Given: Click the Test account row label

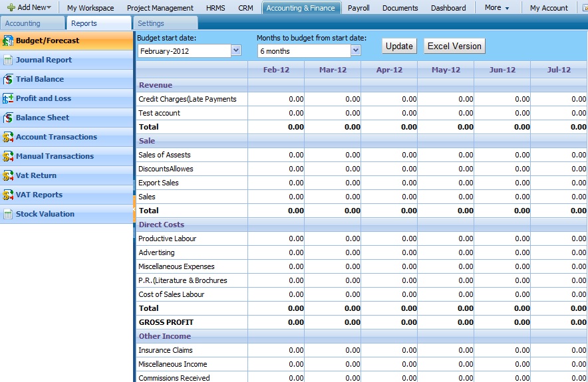Looking at the screenshot, I should click(160, 113).
